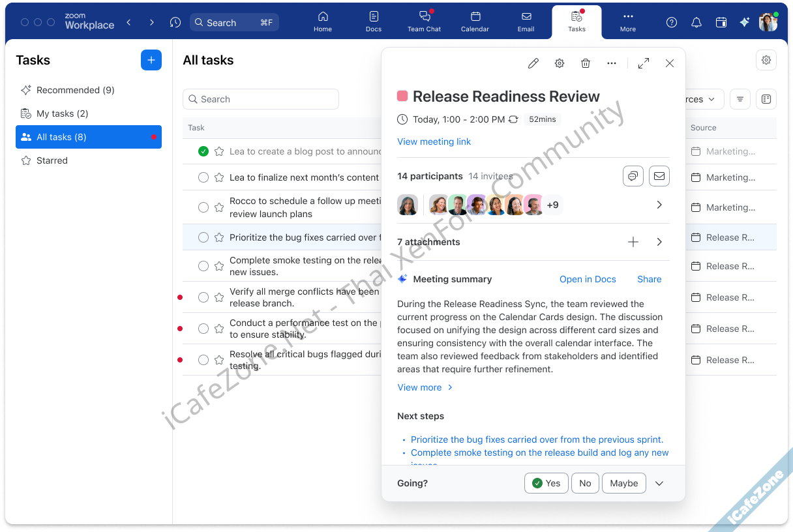The height and width of the screenshot is (532, 793).
Task: Add a new attachment with the plus icon
Action: 633,242
